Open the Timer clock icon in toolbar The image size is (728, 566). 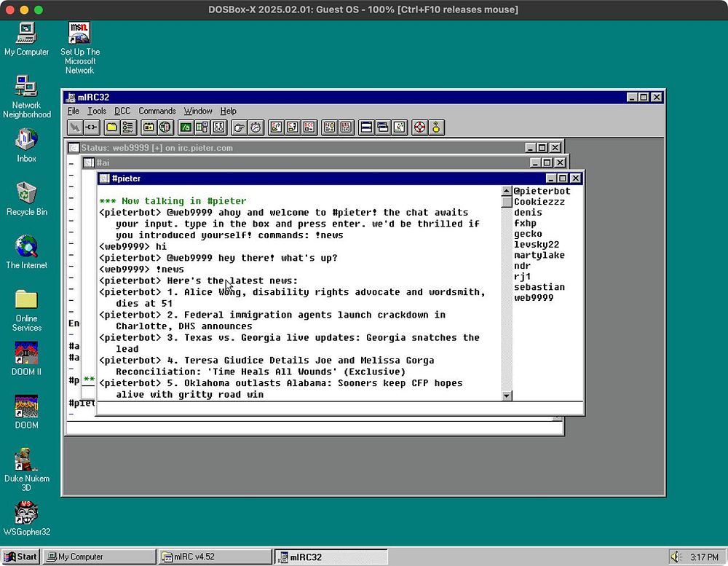pos(256,127)
